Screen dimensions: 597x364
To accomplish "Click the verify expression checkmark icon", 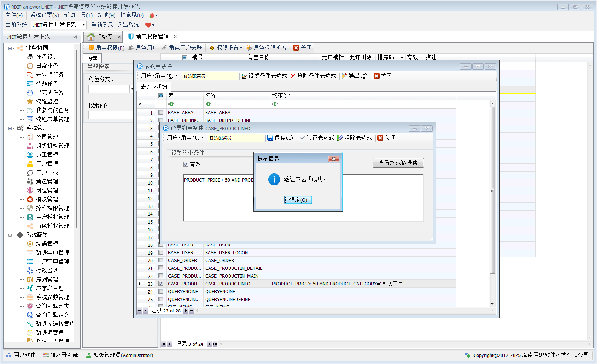I will (302, 138).
